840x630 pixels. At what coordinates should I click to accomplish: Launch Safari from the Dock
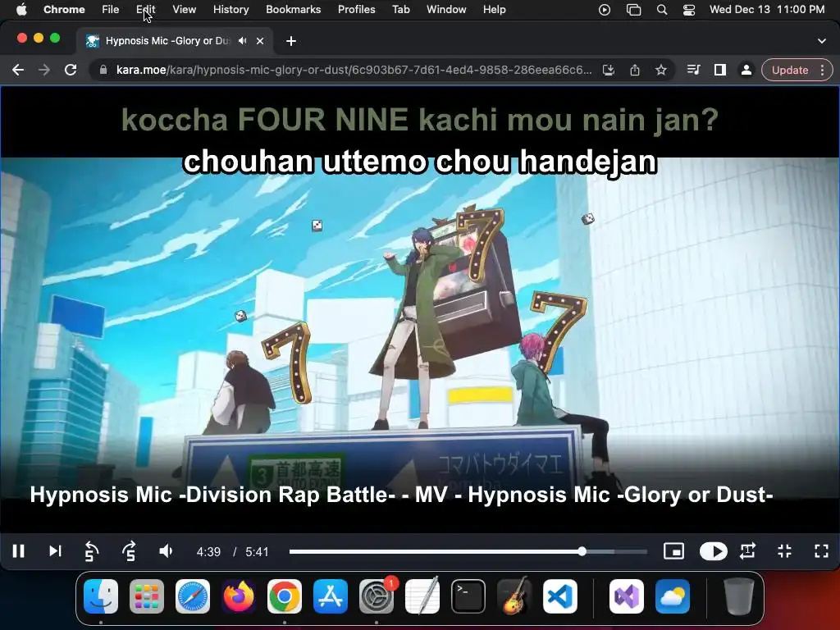(x=193, y=596)
